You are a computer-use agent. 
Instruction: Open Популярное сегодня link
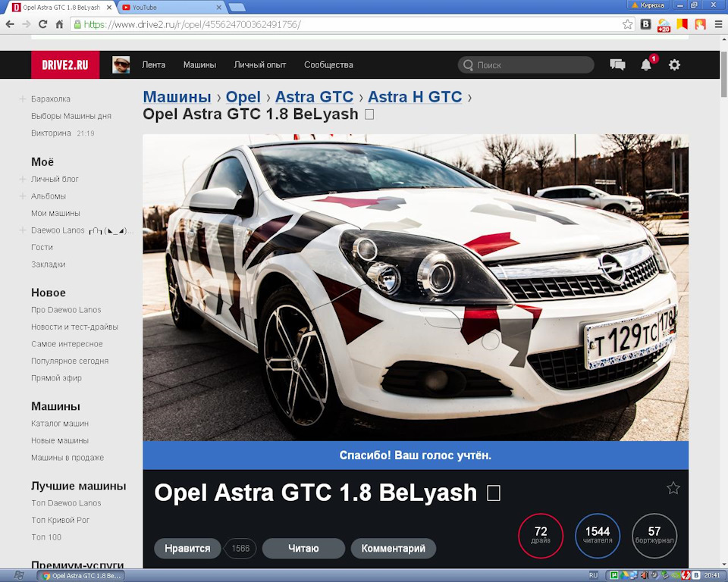click(70, 361)
